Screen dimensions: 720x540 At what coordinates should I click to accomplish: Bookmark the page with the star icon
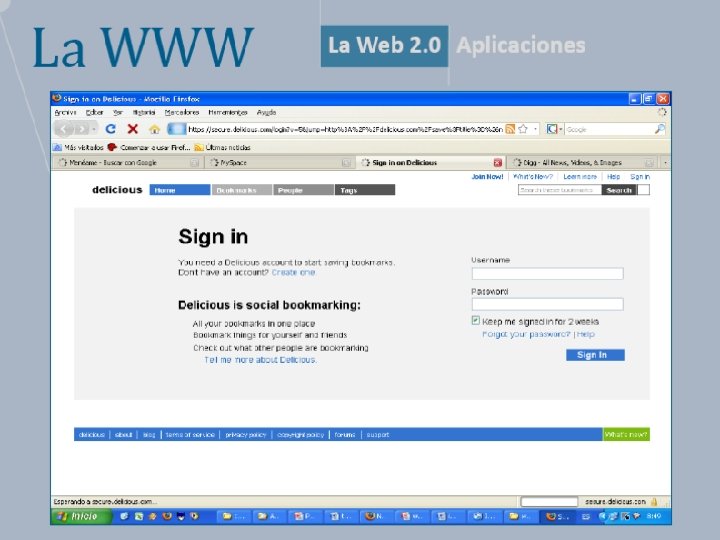click(x=523, y=129)
